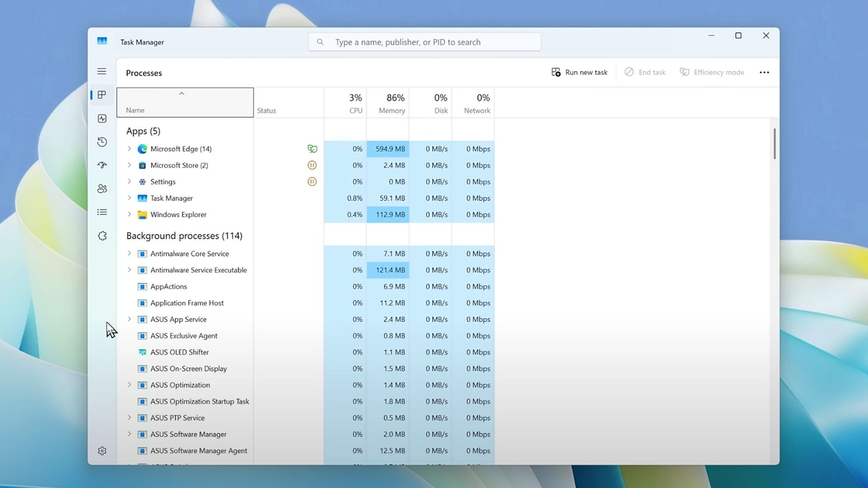
Task: Expand the Settings process group
Action: 129,182
